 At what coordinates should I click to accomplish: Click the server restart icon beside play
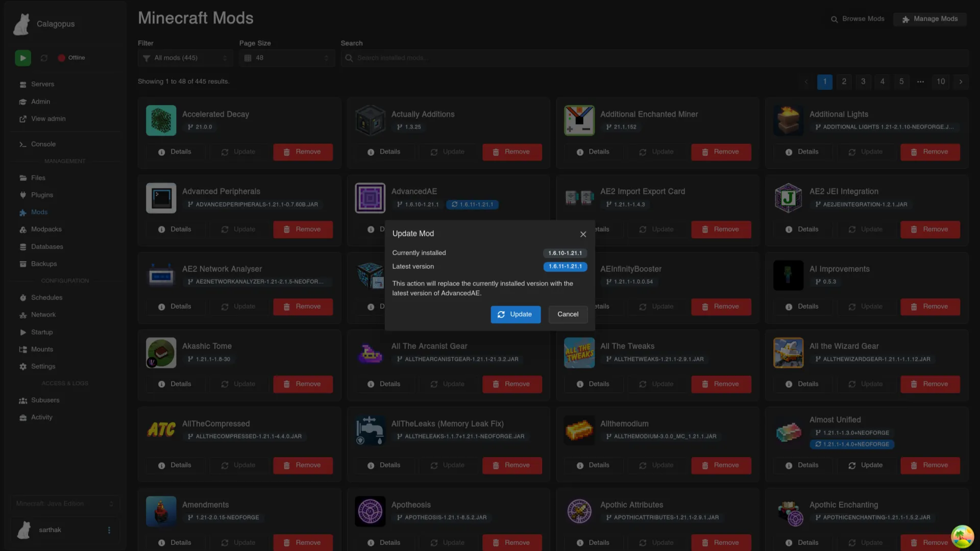pos(44,58)
